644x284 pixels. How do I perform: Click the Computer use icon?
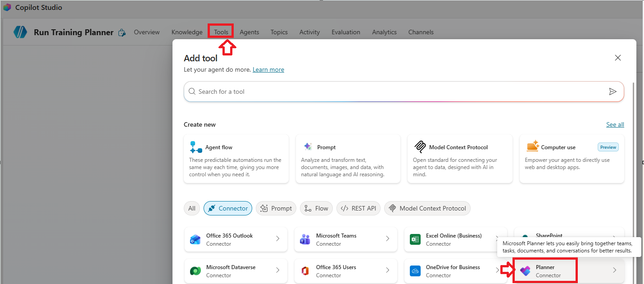[x=532, y=147]
